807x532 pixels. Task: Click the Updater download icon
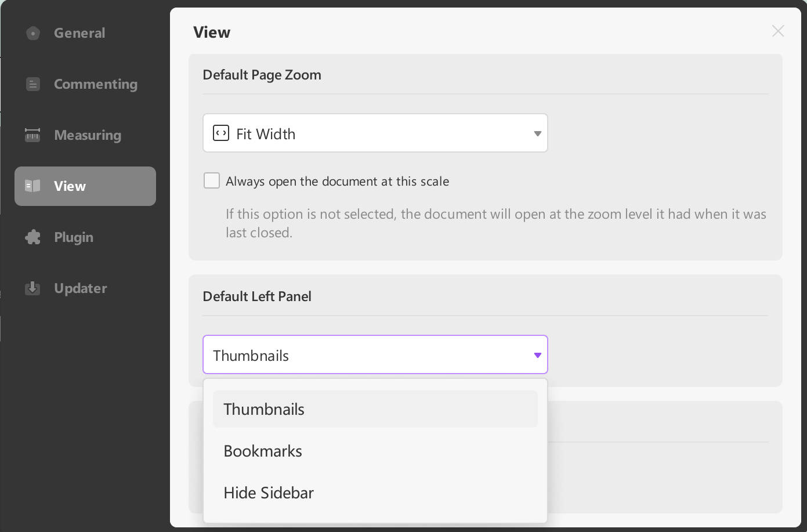pos(33,288)
